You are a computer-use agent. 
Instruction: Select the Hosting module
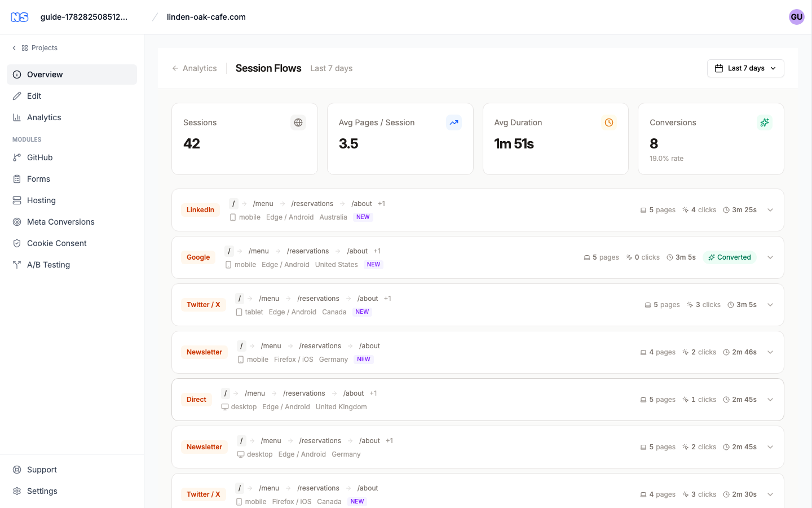pos(72,200)
